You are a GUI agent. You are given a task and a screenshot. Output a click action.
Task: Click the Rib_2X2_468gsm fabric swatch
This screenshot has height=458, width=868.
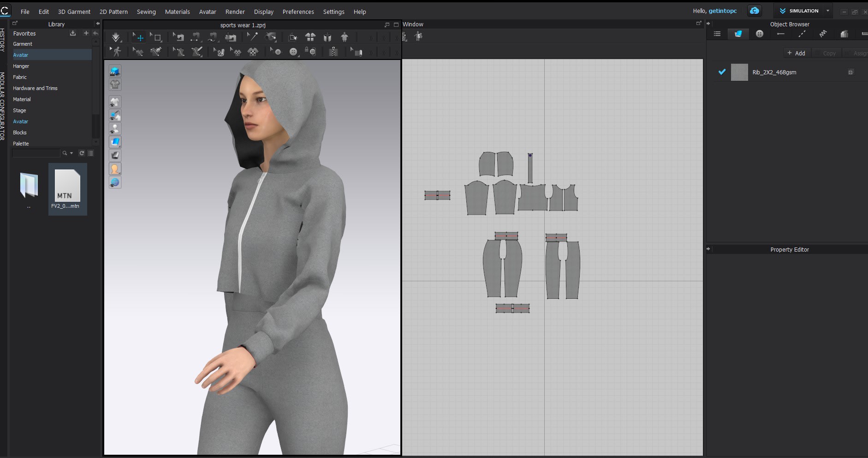(x=739, y=72)
